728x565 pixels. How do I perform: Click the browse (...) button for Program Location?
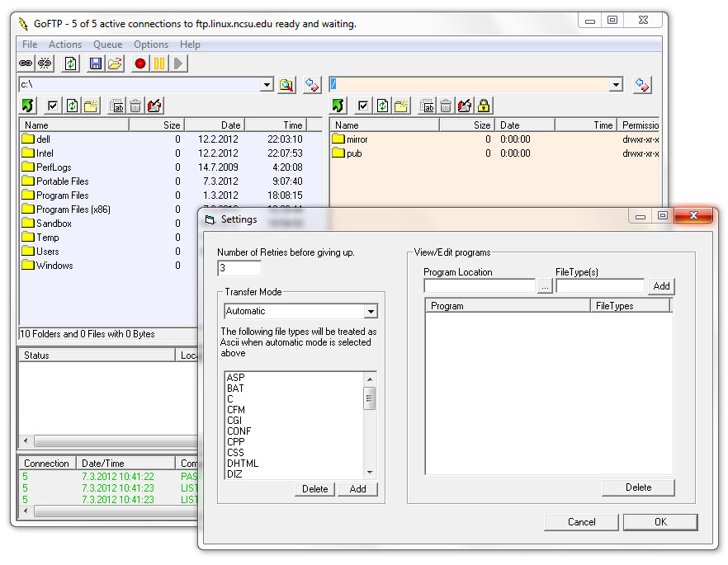point(545,286)
